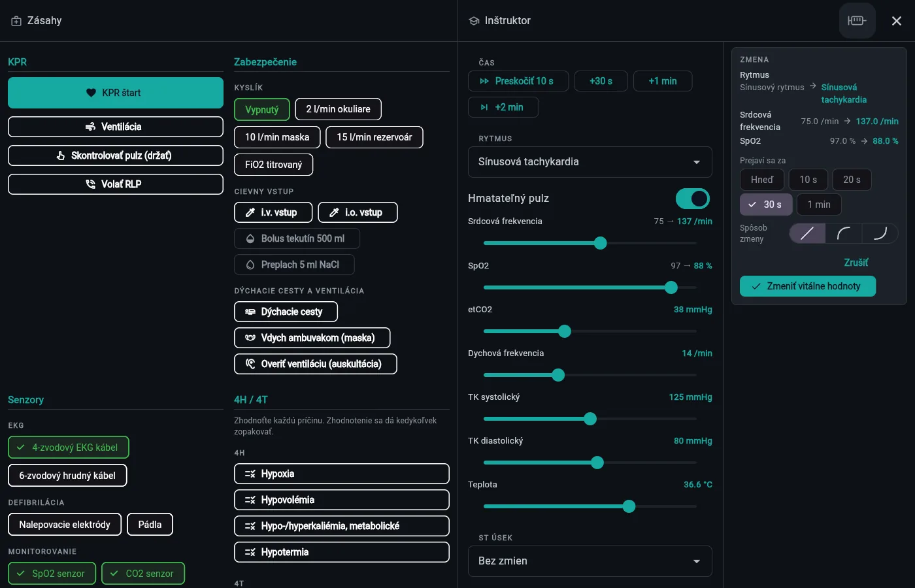Evaluate the Hypoxia cause
The image size is (915, 588).
342,474
